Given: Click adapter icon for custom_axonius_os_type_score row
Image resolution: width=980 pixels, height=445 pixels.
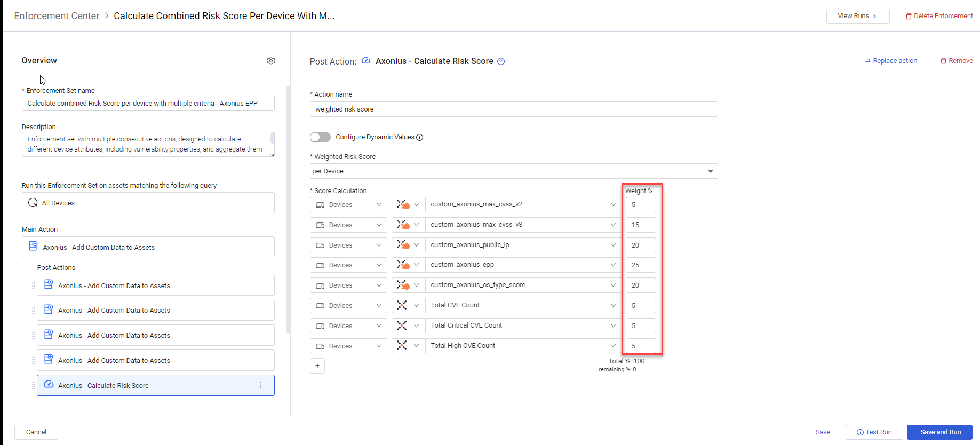Looking at the screenshot, I should [403, 285].
